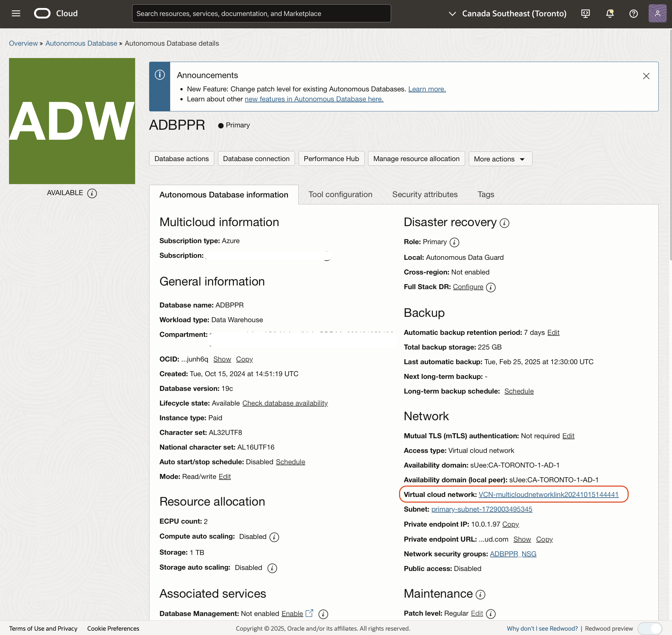The width and height of the screenshot is (672, 635).
Task: Click info icon next to Storage auto scaling
Action: 272,568
